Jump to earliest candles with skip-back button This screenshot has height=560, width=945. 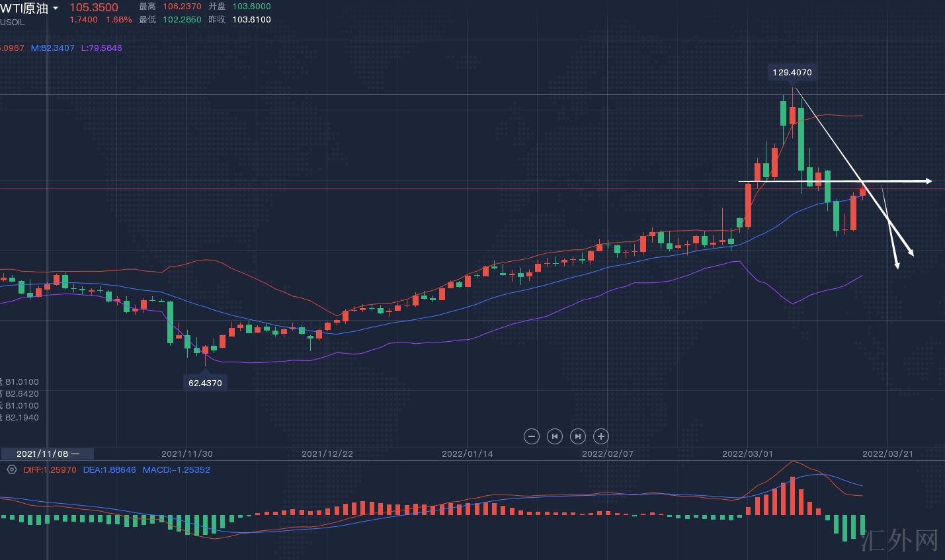point(554,436)
